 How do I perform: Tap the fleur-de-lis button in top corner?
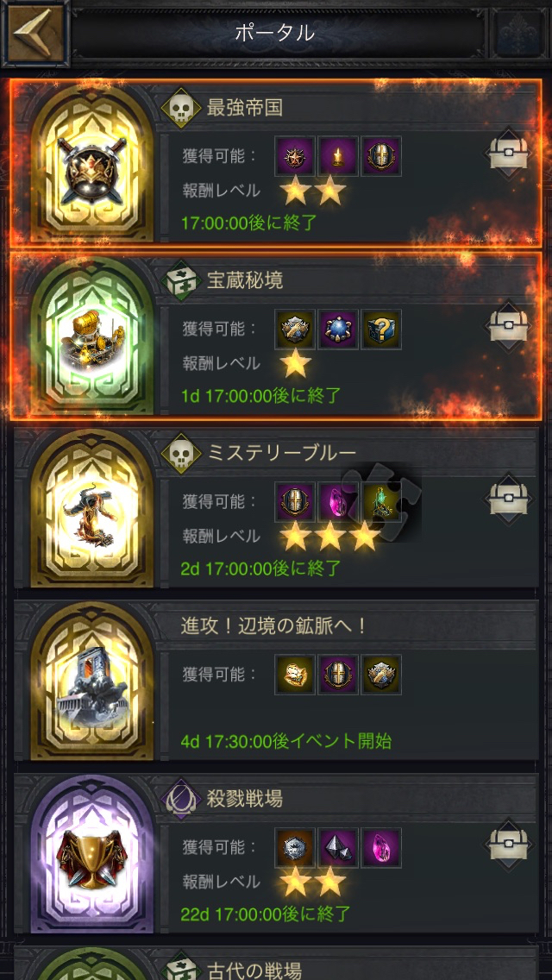click(517, 33)
